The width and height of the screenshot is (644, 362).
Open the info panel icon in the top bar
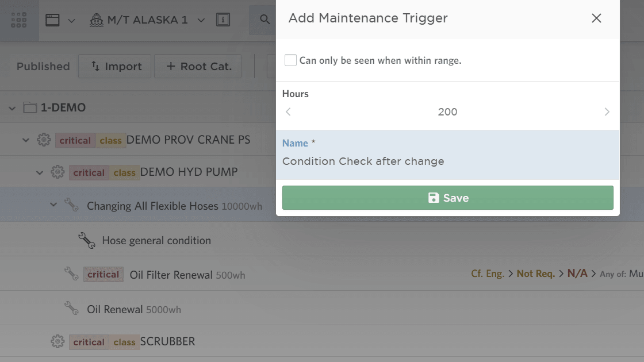coord(222,19)
